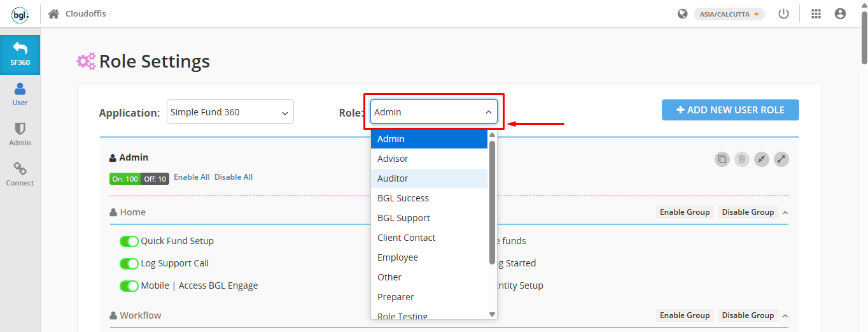
Task: Collapse the Home group chevron
Action: coord(785,212)
